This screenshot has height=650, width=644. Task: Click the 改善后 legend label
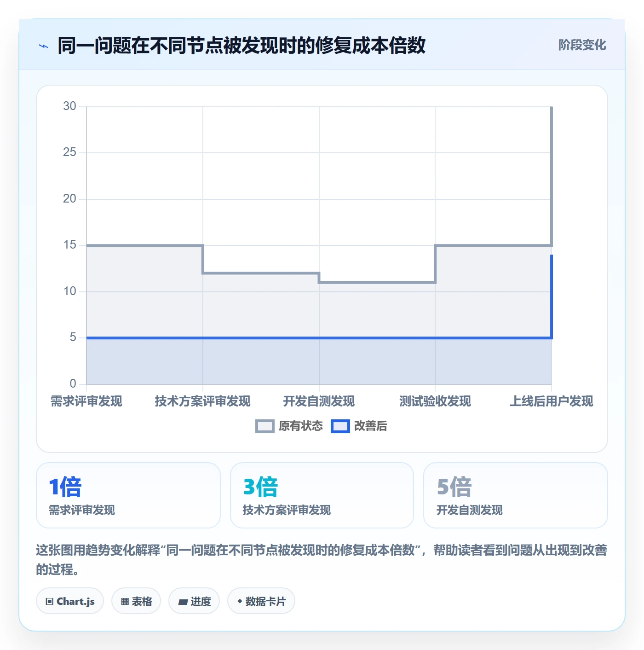pyautogui.click(x=371, y=426)
